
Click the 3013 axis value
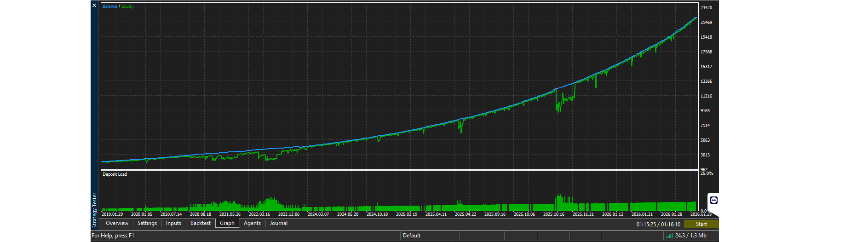click(x=705, y=155)
